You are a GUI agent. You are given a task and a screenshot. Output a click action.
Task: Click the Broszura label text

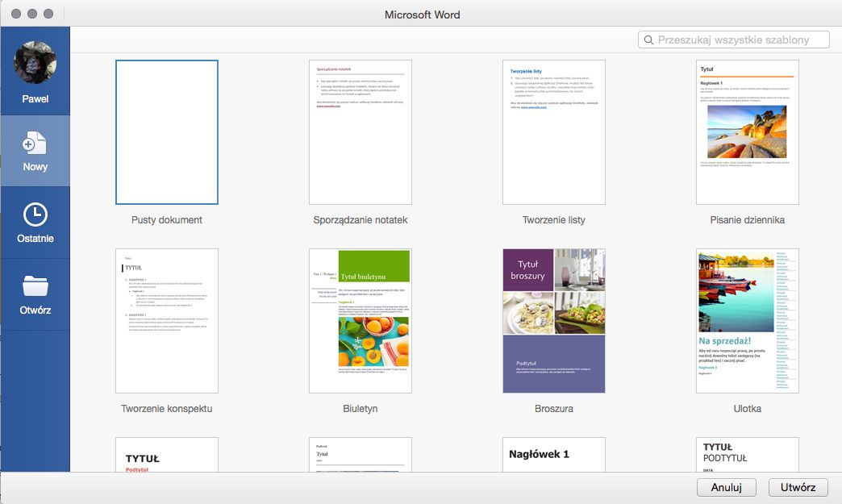pyautogui.click(x=553, y=409)
